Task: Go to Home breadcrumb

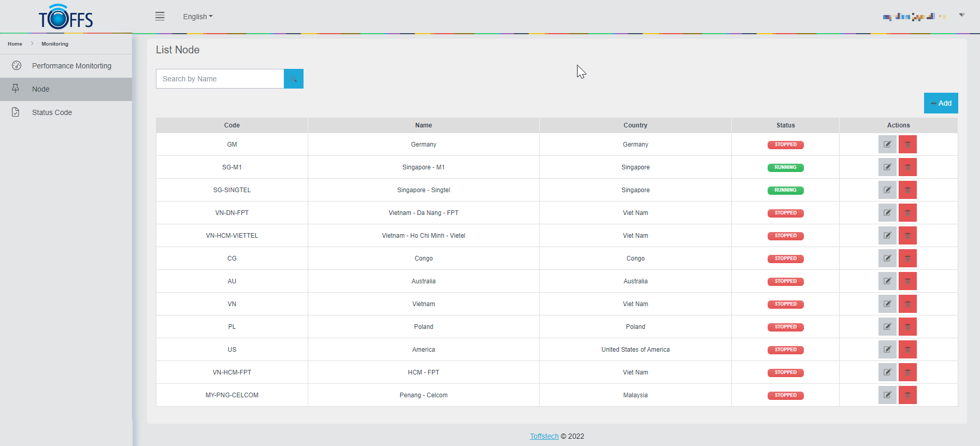Action: [15, 44]
